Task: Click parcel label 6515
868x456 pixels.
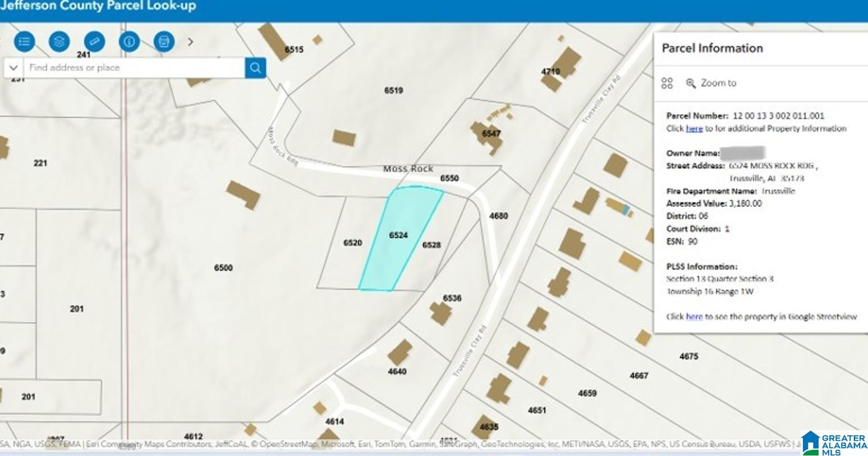Action: point(294,49)
